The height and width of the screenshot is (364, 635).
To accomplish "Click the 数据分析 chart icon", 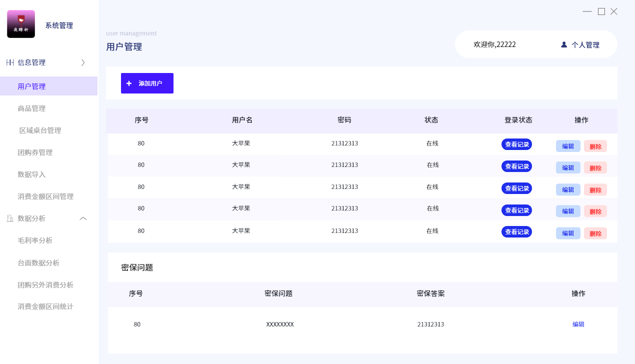I will tap(10, 218).
